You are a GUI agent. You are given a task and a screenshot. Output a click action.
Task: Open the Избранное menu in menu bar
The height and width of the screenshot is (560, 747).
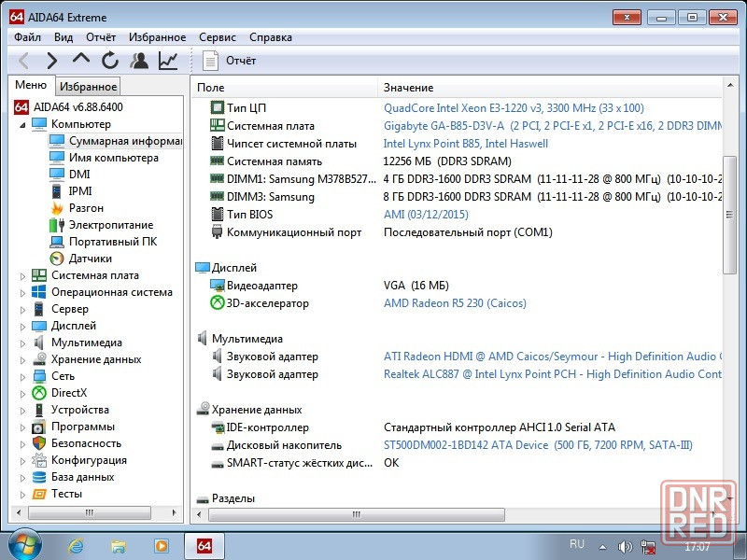pyautogui.click(x=157, y=37)
